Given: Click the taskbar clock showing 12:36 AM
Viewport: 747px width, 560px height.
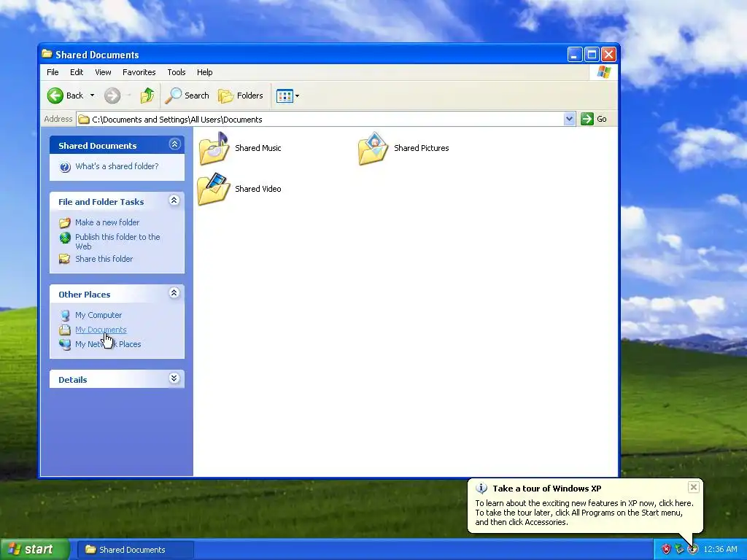Looking at the screenshot, I should [720, 550].
